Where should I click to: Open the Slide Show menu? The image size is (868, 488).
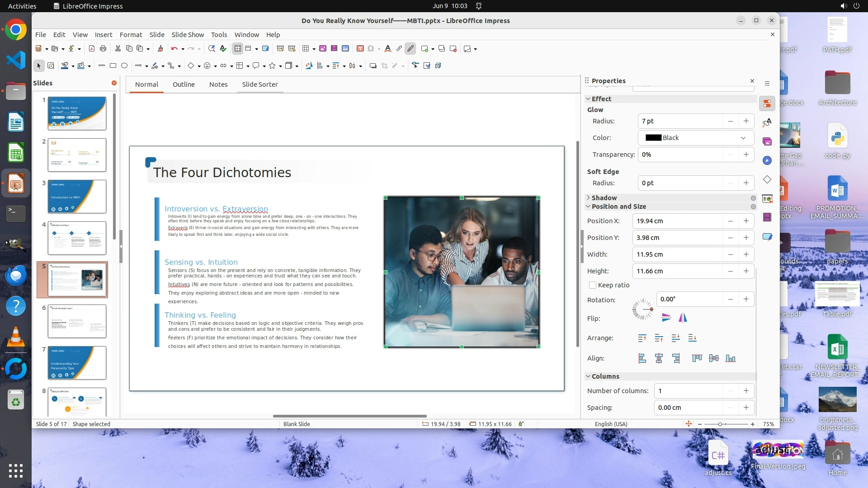click(x=187, y=35)
